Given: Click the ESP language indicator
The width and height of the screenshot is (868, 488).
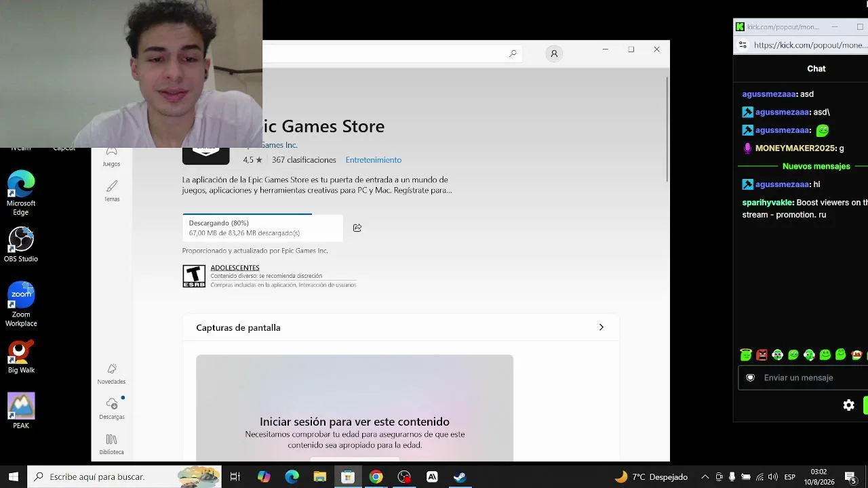Looking at the screenshot, I should click(790, 477).
